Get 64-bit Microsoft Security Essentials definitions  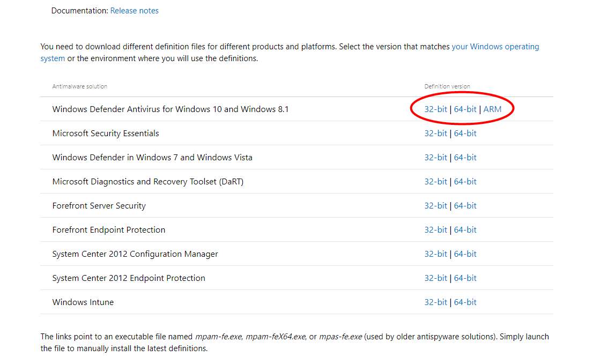465,133
